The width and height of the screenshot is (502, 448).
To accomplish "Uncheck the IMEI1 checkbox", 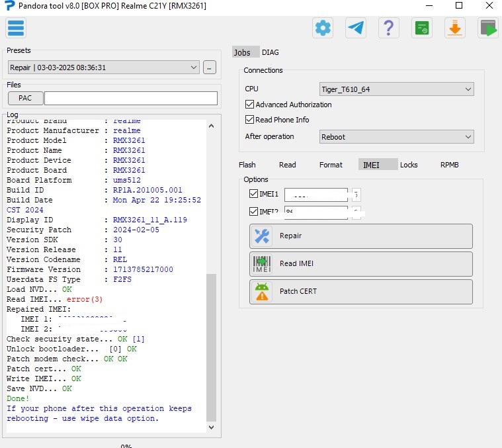I will click(253, 193).
